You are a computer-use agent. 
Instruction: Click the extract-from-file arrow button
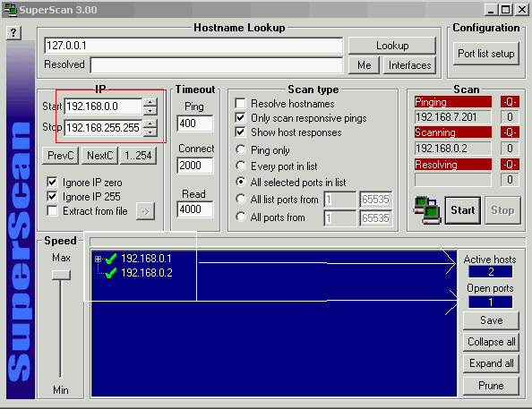click(146, 211)
